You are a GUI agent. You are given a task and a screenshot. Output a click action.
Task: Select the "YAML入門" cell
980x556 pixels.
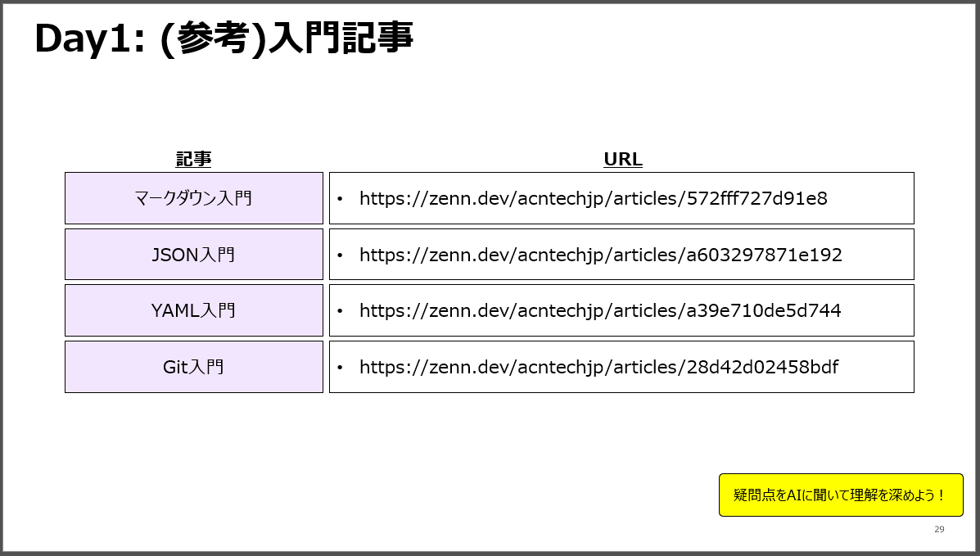coord(194,310)
